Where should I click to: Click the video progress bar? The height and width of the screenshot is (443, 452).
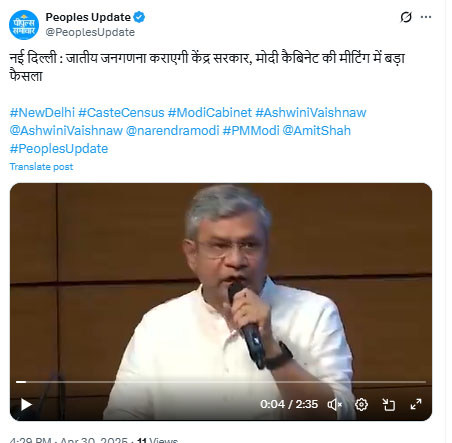[221, 382]
